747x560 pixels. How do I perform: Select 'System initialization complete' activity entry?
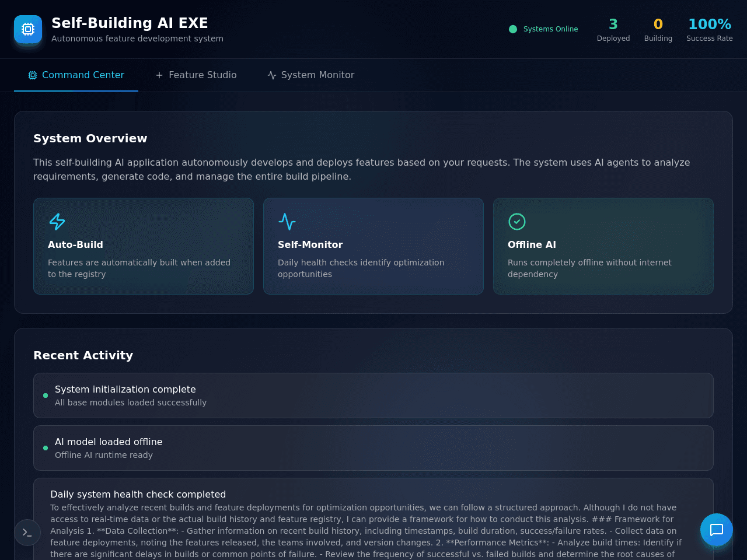pos(373,395)
